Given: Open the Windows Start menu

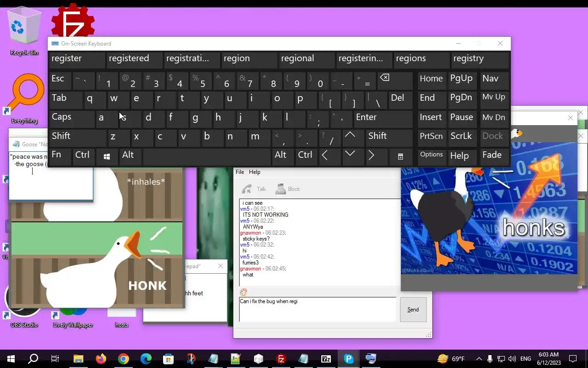Looking at the screenshot, I should click(x=11, y=359).
